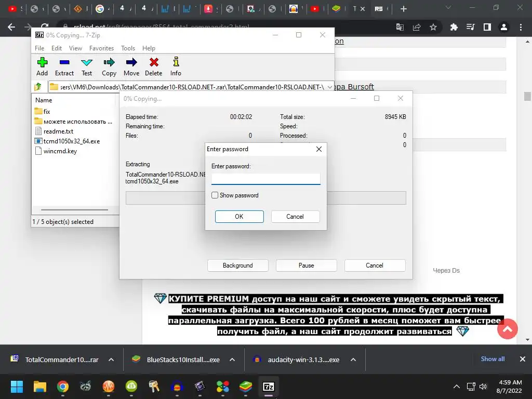Viewport: 532px width, 399px height.
Task: Select tcmd1050x32_64.exe in file list
Action: tap(67, 141)
